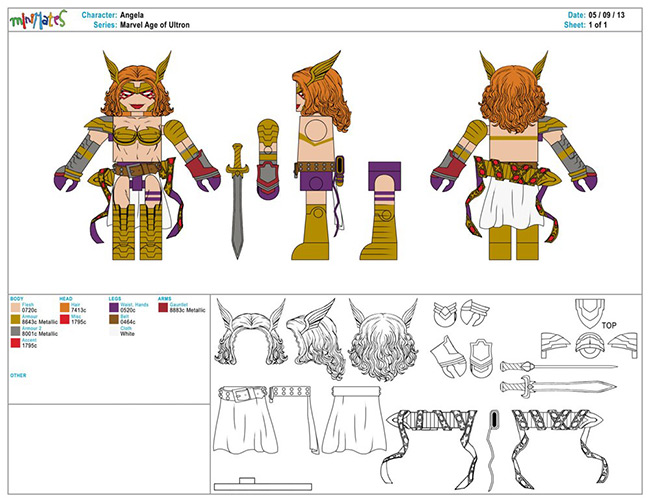This screenshot has height=502, width=650.
Task: Click the '8643c Metallic' color code
Action: [40, 322]
